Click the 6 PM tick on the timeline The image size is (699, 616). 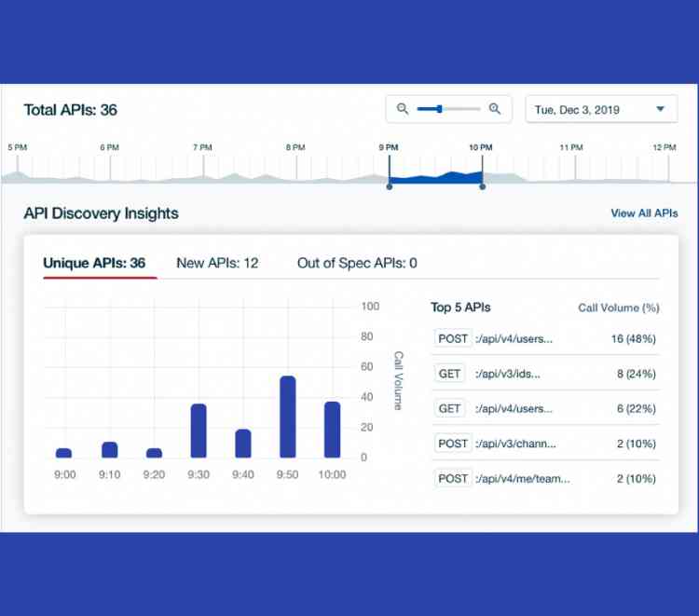pos(110,147)
